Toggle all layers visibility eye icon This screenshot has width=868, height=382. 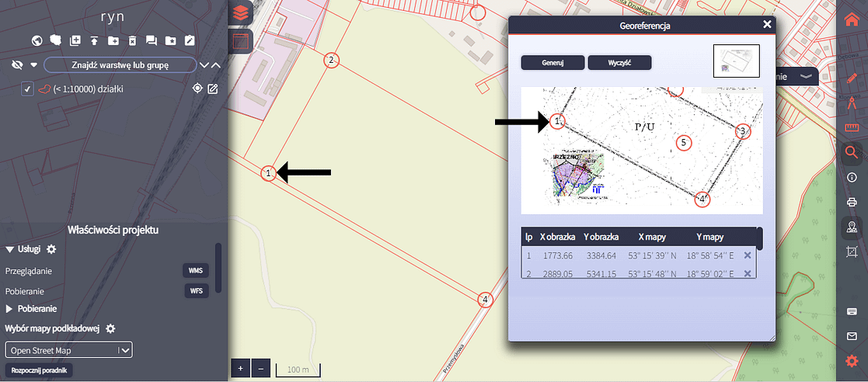[17, 64]
